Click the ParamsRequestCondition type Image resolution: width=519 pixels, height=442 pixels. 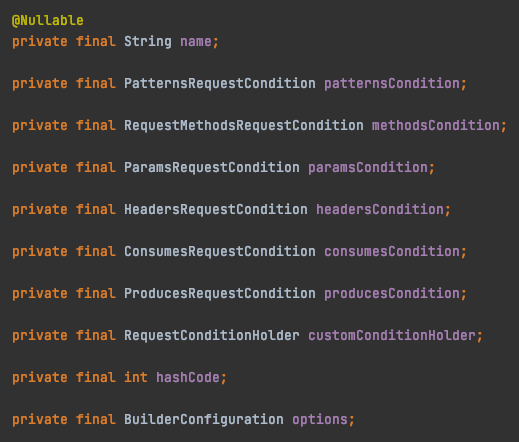(212, 168)
